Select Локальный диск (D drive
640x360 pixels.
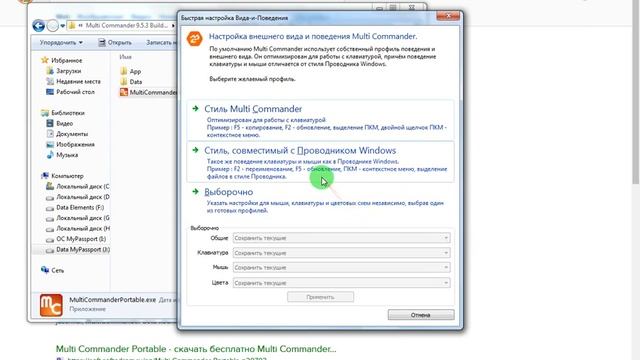point(83,197)
